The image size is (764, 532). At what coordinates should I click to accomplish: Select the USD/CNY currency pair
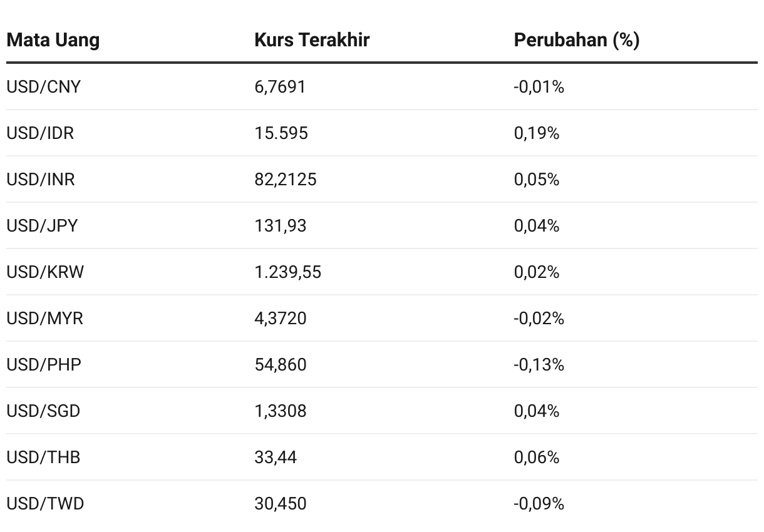44,87
